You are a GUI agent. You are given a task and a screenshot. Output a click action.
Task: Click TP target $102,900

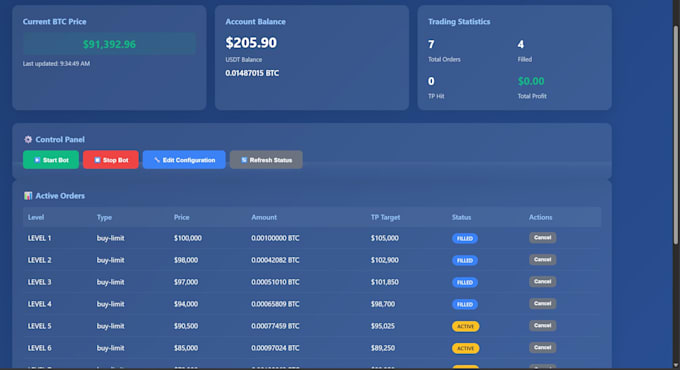pyautogui.click(x=385, y=260)
